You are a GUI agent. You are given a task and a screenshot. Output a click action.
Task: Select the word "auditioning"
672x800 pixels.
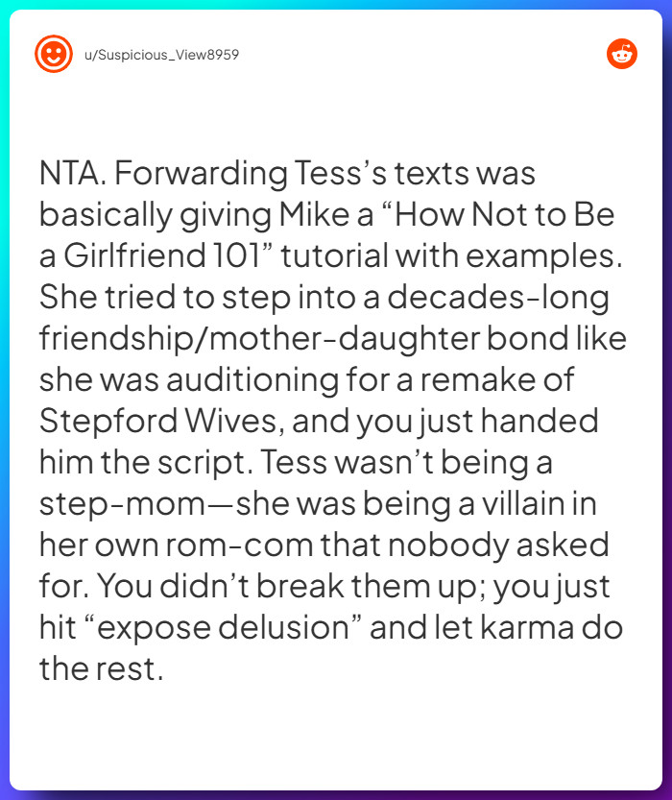pos(252,380)
